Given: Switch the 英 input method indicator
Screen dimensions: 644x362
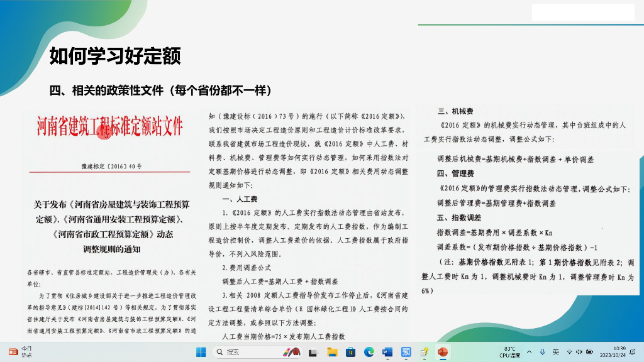Looking at the screenshot, I should [556, 352].
